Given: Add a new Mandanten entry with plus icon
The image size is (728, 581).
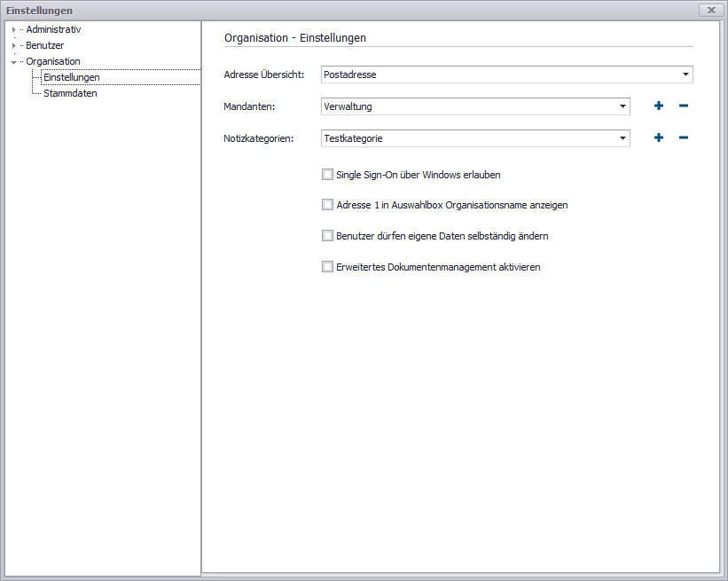Looking at the screenshot, I should (x=658, y=106).
